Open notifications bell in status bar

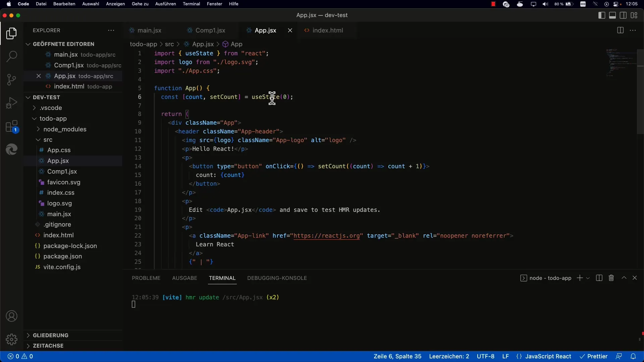point(633,356)
